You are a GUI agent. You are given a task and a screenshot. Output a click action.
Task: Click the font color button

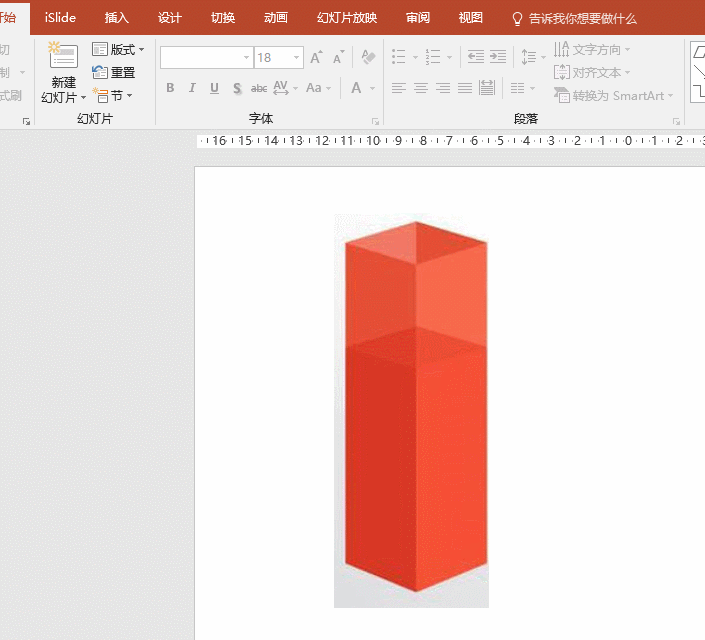[356, 88]
